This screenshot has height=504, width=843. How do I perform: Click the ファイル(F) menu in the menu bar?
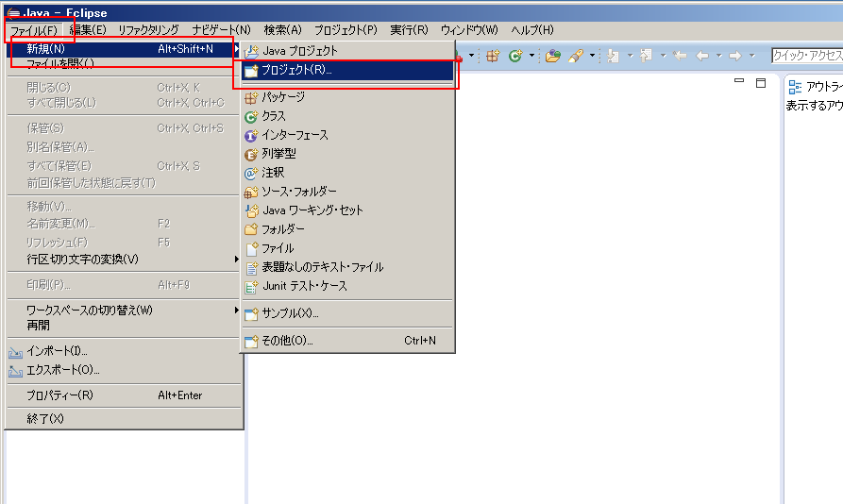pos(34,30)
